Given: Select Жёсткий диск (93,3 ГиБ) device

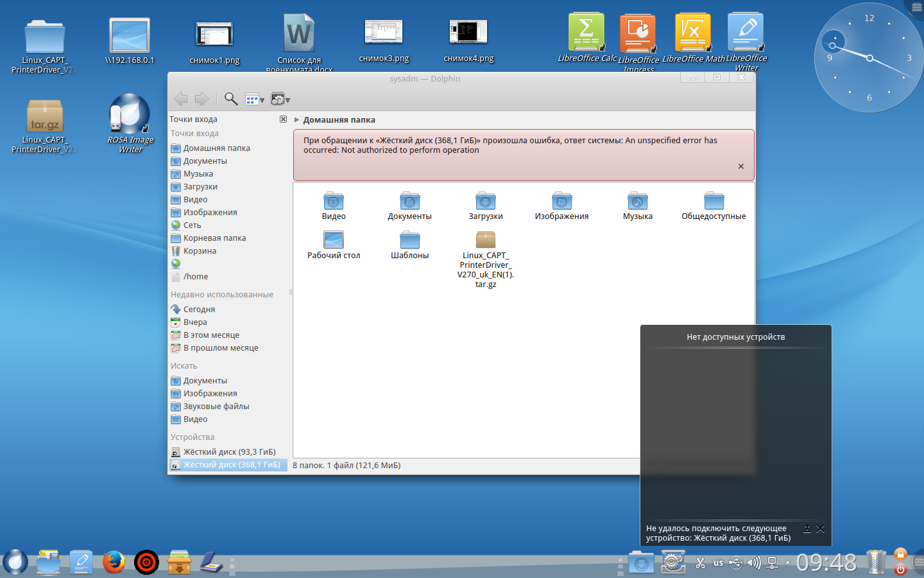Looking at the screenshot, I should coord(228,452).
